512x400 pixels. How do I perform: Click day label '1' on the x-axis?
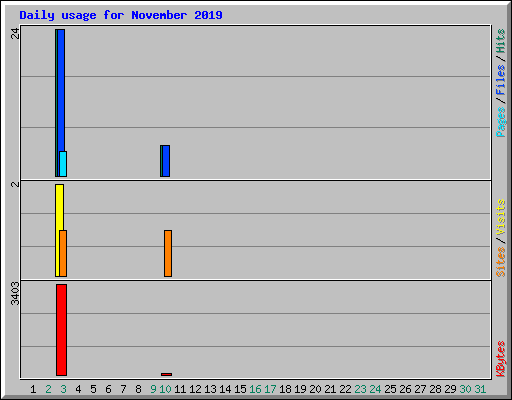(33, 389)
